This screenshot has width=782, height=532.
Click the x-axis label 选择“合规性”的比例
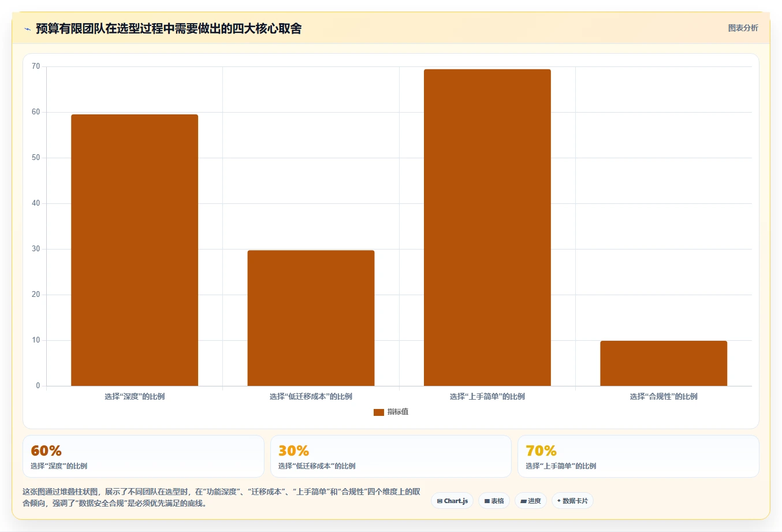(x=664, y=397)
